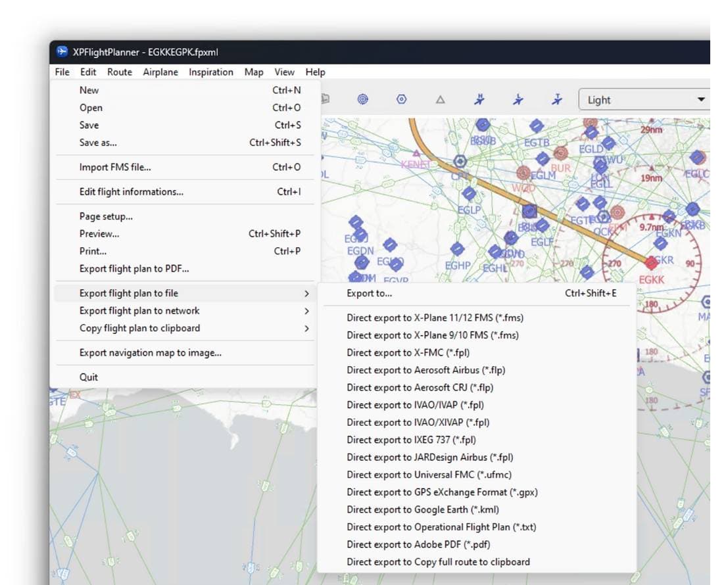This screenshot has height=585, width=728.
Task: Select Import FMS file from the File menu
Action: point(116,167)
